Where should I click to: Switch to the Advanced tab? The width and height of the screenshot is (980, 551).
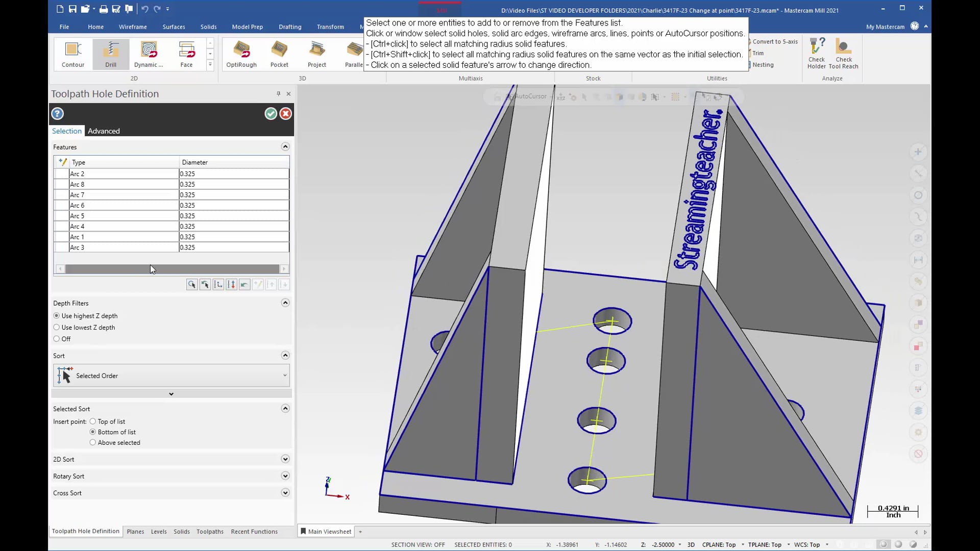(x=103, y=131)
